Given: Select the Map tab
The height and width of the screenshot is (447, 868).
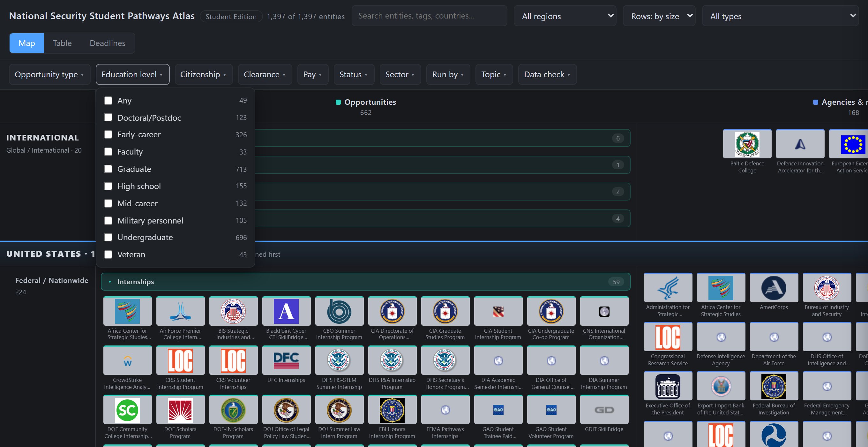Looking at the screenshot, I should click(26, 43).
